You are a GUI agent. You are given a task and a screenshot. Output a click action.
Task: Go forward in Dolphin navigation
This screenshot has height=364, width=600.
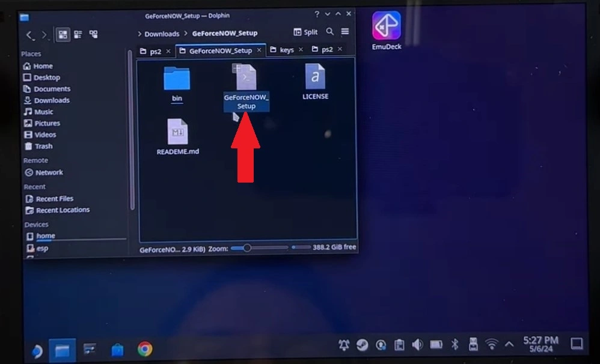coord(44,35)
